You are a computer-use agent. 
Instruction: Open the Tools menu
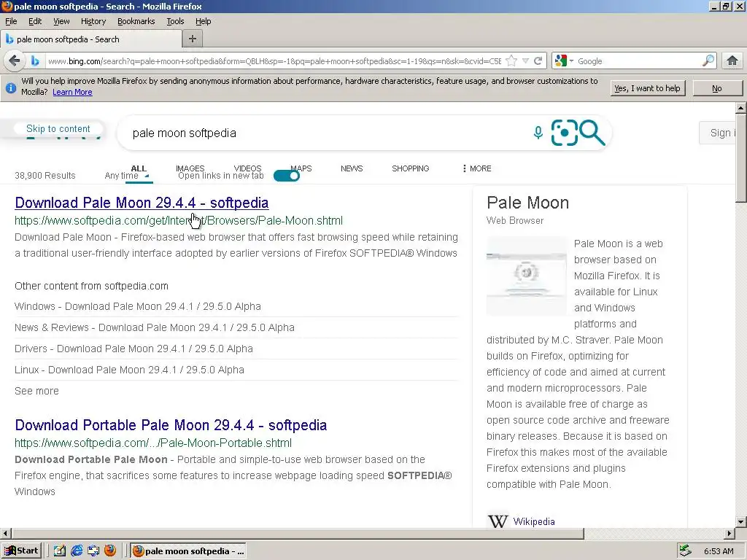coord(175,21)
